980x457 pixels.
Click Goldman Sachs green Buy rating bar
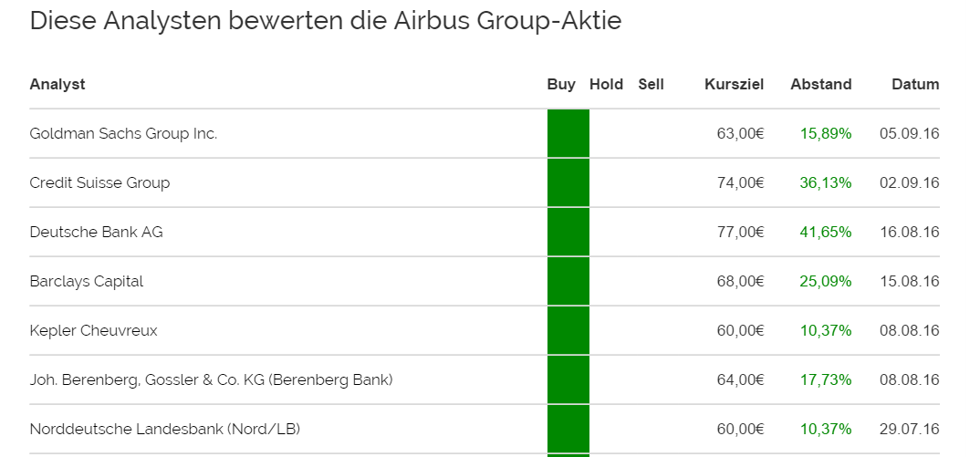click(568, 134)
